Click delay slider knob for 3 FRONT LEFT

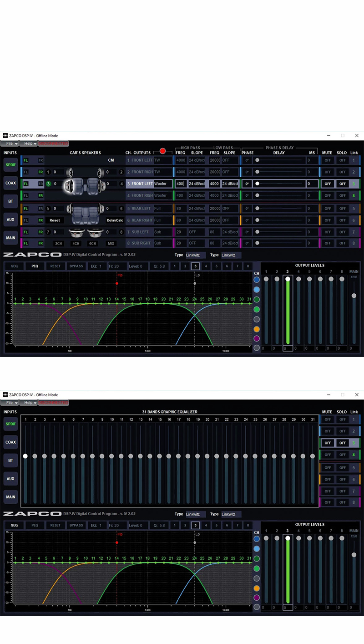point(257,184)
